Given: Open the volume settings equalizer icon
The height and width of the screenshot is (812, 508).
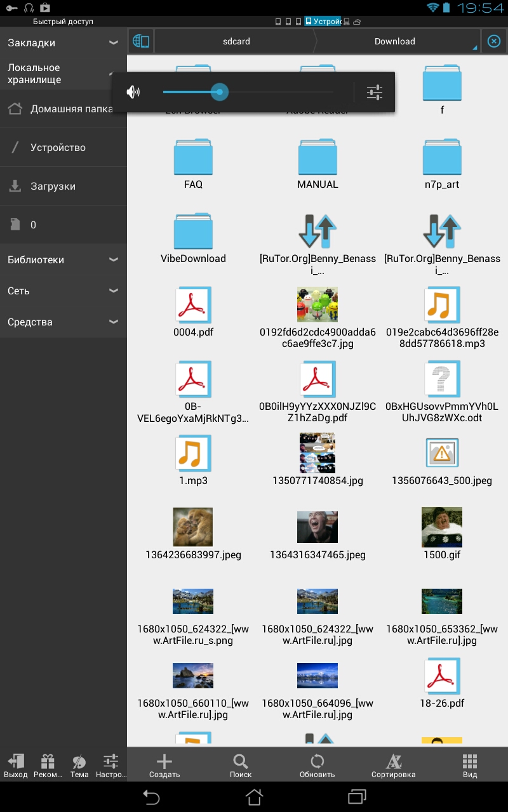Looking at the screenshot, I should (375, 93).
